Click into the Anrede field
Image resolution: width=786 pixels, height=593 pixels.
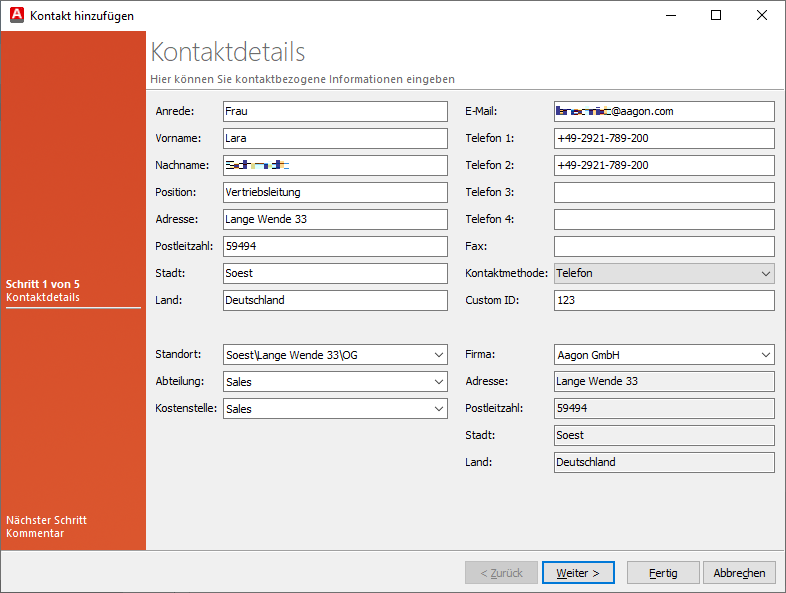(335, 111)
